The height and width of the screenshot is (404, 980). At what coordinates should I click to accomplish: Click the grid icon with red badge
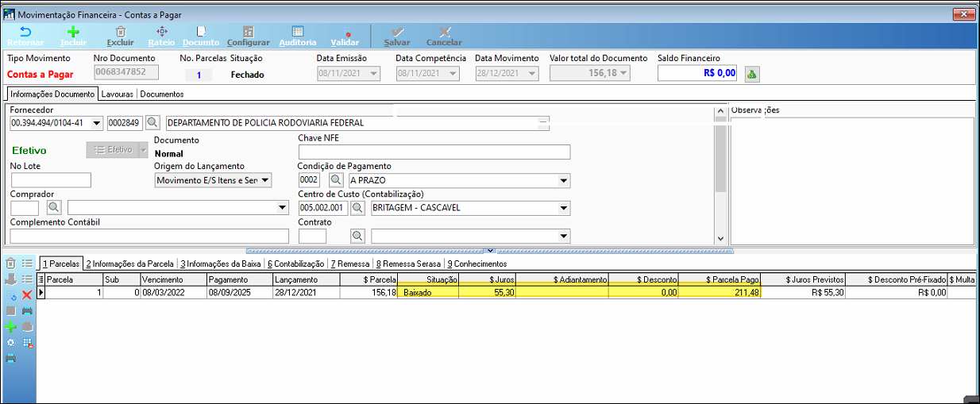[x=26, y=342]
